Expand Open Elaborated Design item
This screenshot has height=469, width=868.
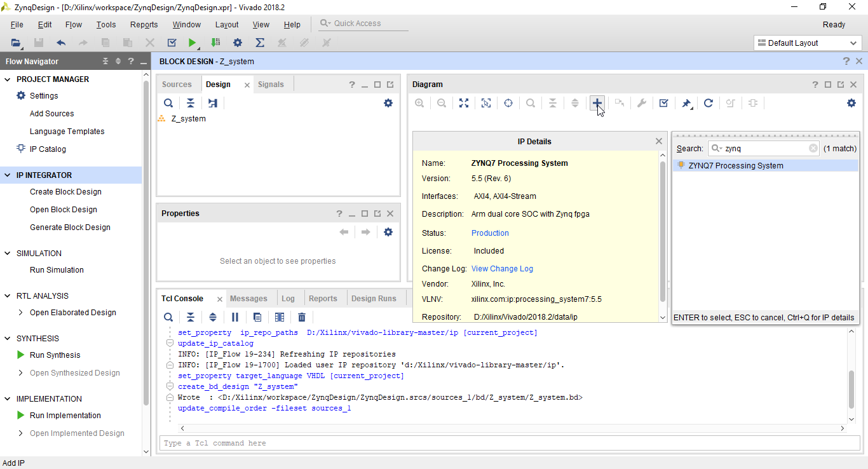(x=21, y=313)
